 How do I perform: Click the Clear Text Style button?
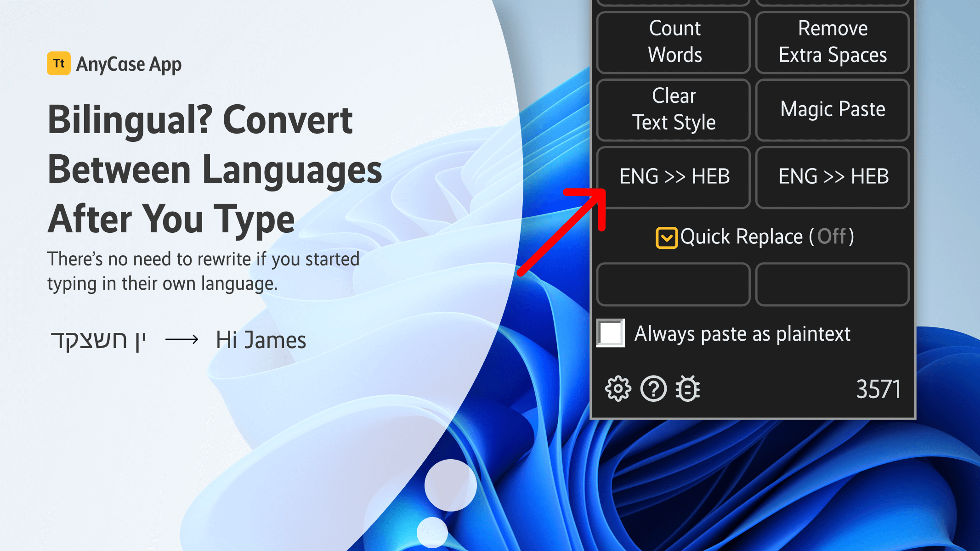click(674, 109)
